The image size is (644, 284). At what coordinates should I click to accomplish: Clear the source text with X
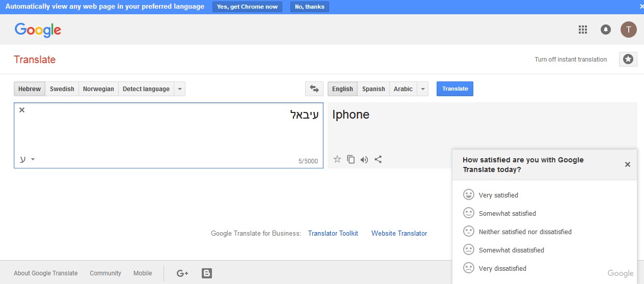[22, 110]
